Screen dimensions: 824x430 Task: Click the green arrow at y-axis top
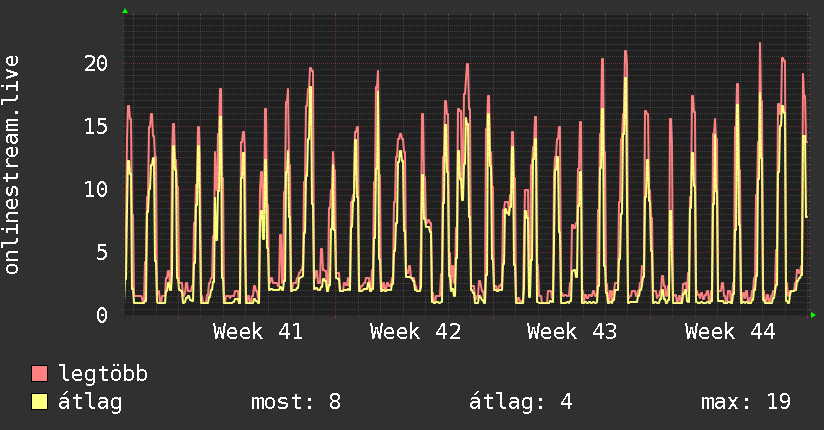click(125, 11)
